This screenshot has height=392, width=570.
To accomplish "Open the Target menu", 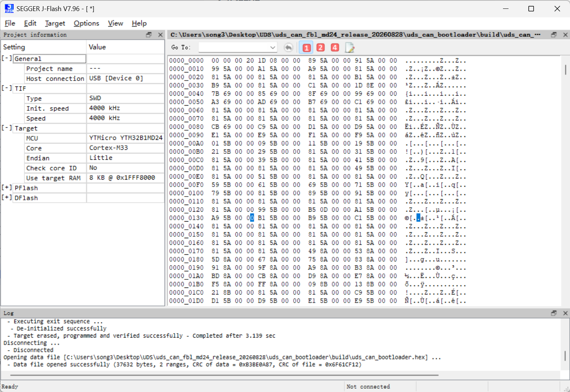I will click(55, 23).
